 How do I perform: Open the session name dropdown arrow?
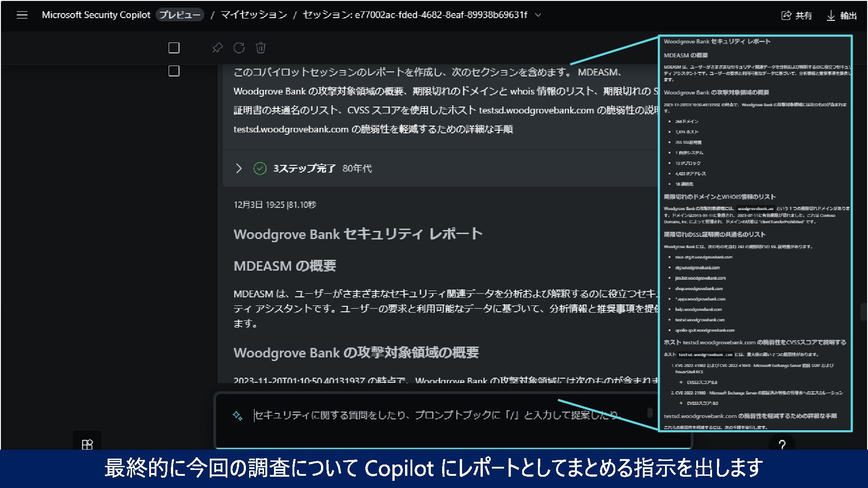tap(538, 15)
